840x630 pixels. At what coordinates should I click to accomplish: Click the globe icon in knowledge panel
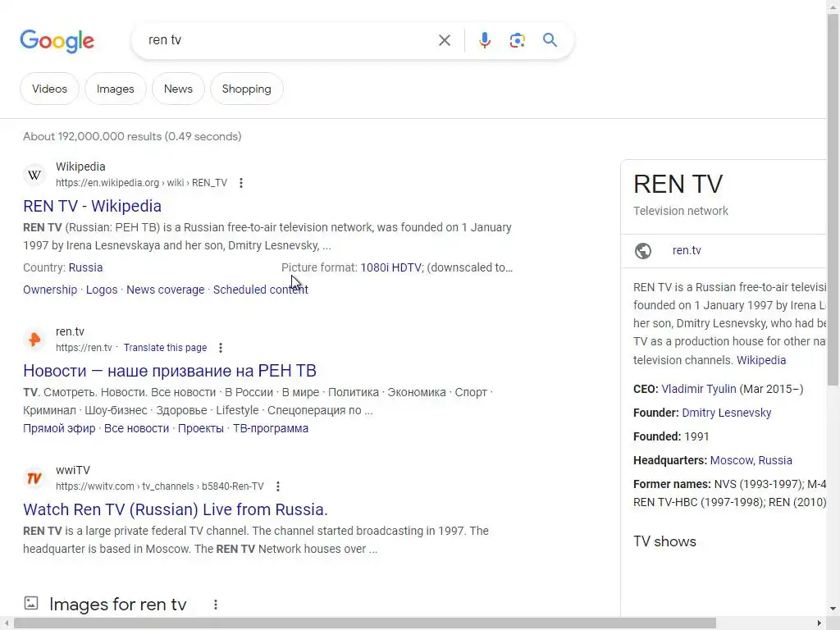click(643, 251)
